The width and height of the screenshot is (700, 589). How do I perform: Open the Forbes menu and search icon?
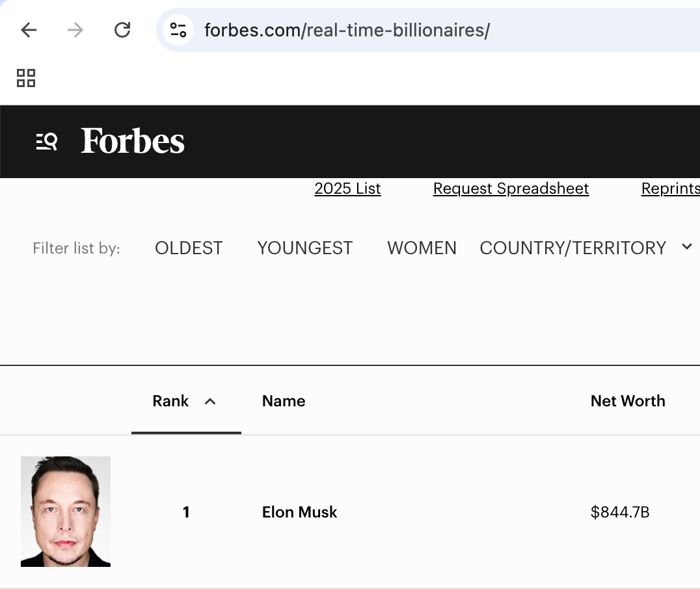(x=47, y=141)
